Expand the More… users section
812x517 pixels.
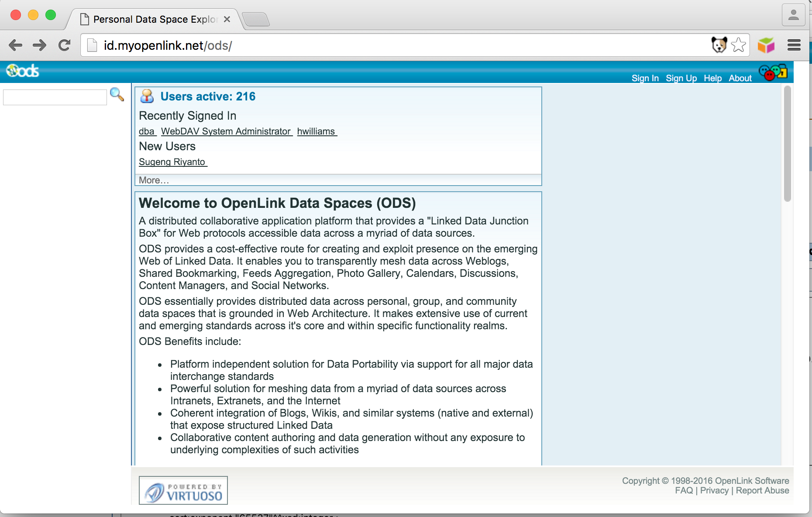click(x=154, y=180)
